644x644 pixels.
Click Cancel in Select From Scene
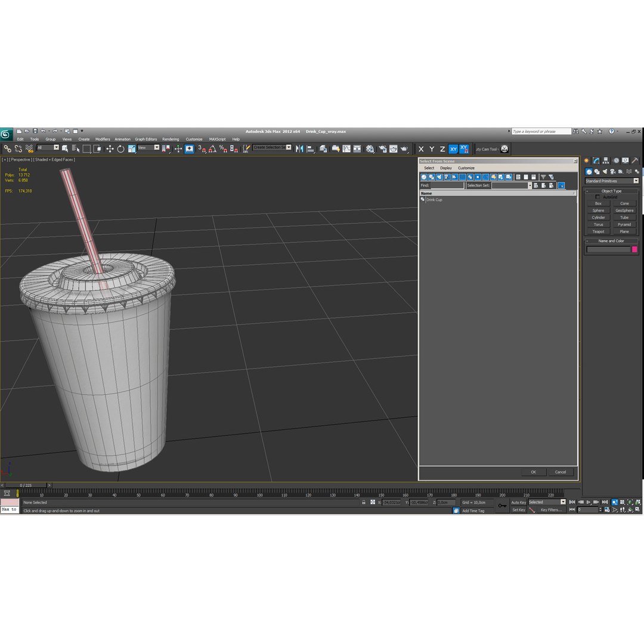coord(561,472)
